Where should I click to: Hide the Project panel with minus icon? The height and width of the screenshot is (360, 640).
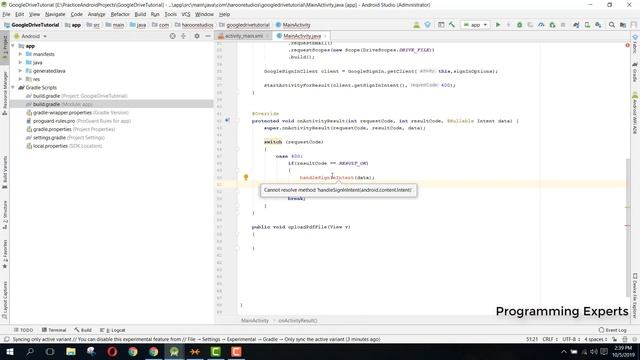pyautogui.click(x=208, y=36)
